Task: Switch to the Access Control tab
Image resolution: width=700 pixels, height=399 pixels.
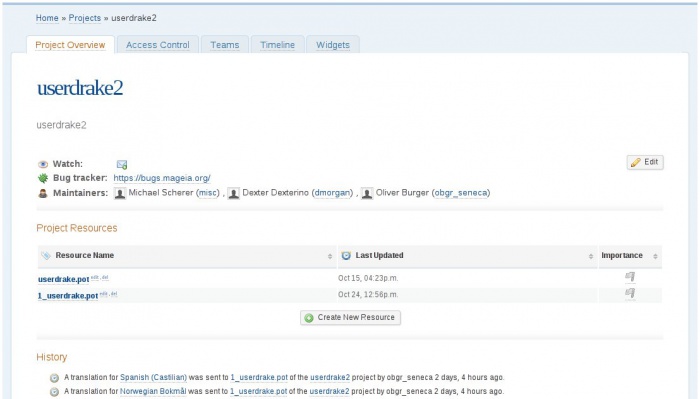Action: point(158,45)
